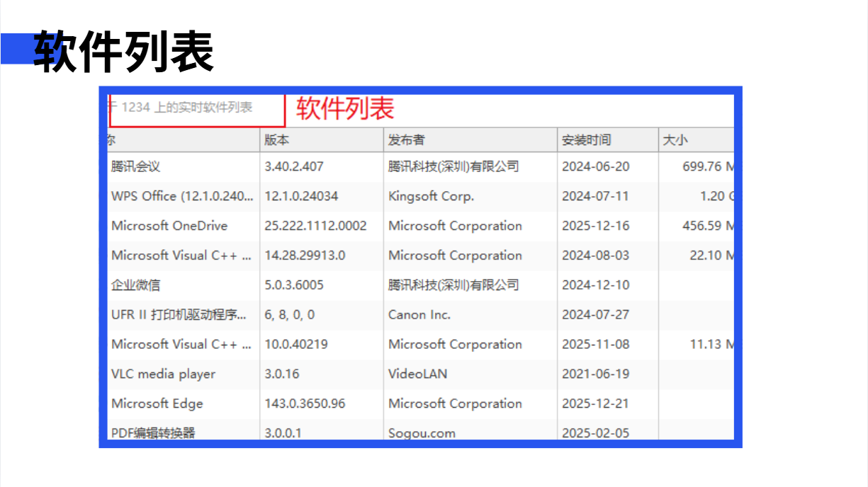Click install date 2025-12-16
Viewport: 868px width, 487px height.
click(x=596, y=226)
